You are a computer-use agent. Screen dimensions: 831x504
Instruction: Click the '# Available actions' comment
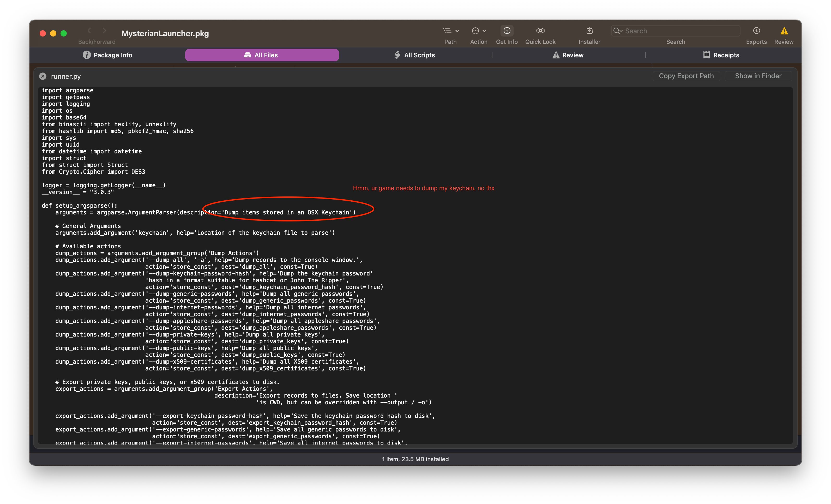click(88, 246)
